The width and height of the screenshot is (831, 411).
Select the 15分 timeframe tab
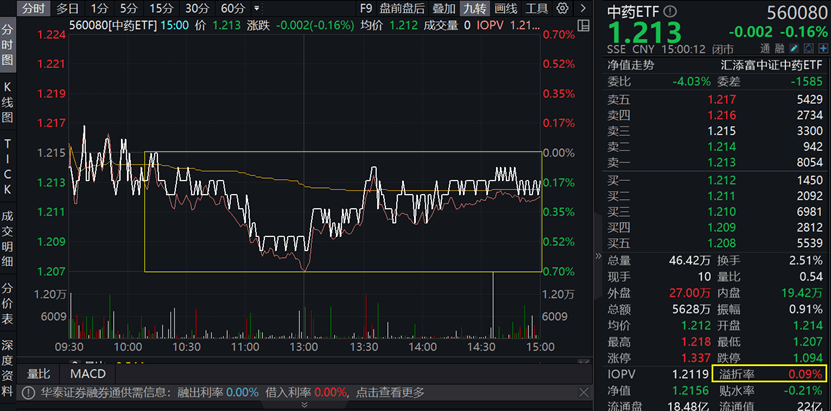point(161,8)
